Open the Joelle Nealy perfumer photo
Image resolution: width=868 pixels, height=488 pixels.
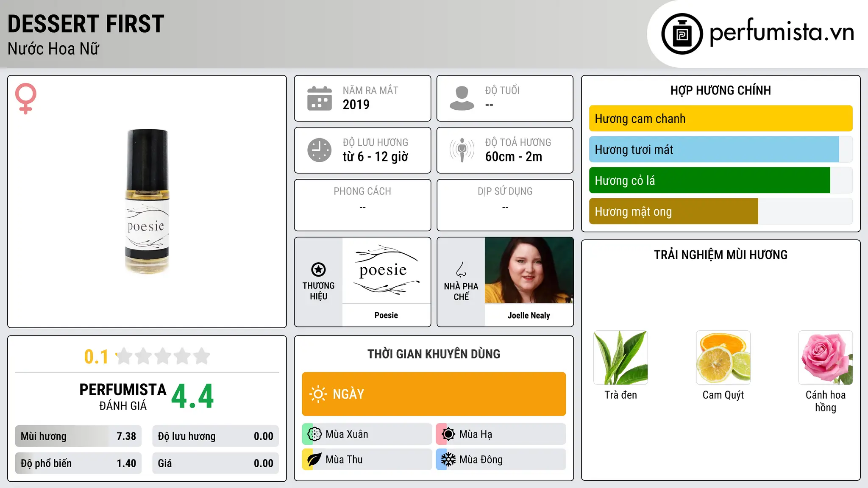click(x=529, y=270)
